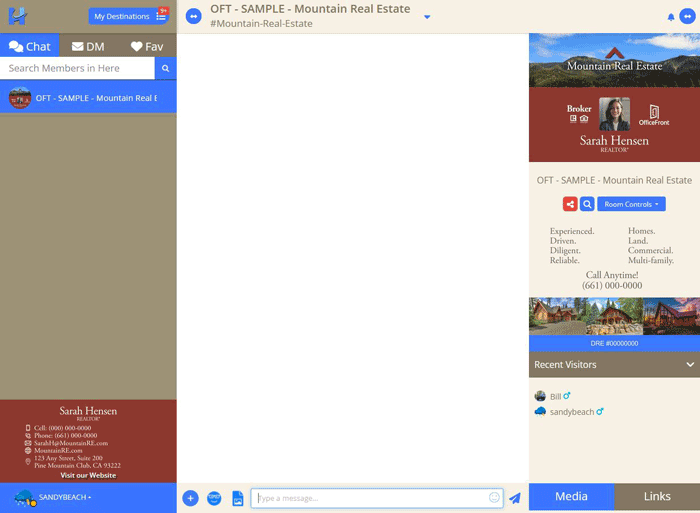700x513 pixels.
Task: Open the emoji picker in message box
Action: (494, 498)
